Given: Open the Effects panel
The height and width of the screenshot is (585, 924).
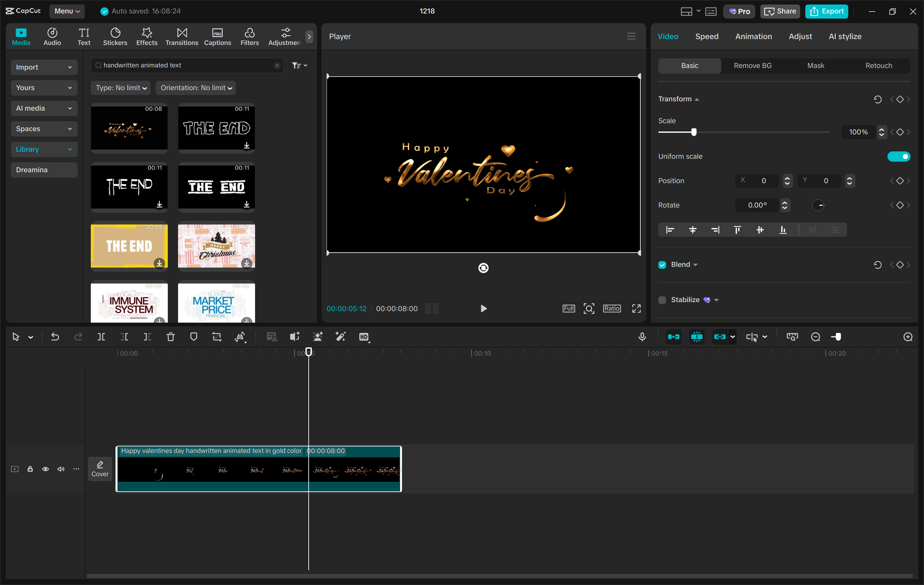Looking at the screenshot, I should pos(147,37).
